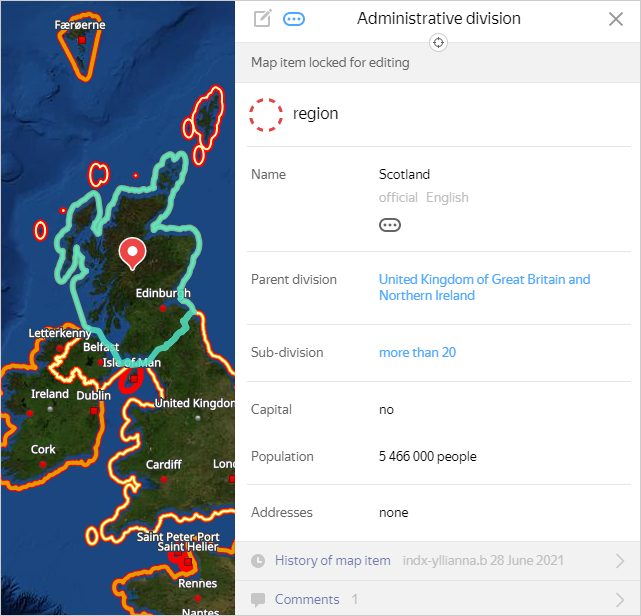Click the edit pencil icon in header

pyautogui.click(x=263, y=18)
